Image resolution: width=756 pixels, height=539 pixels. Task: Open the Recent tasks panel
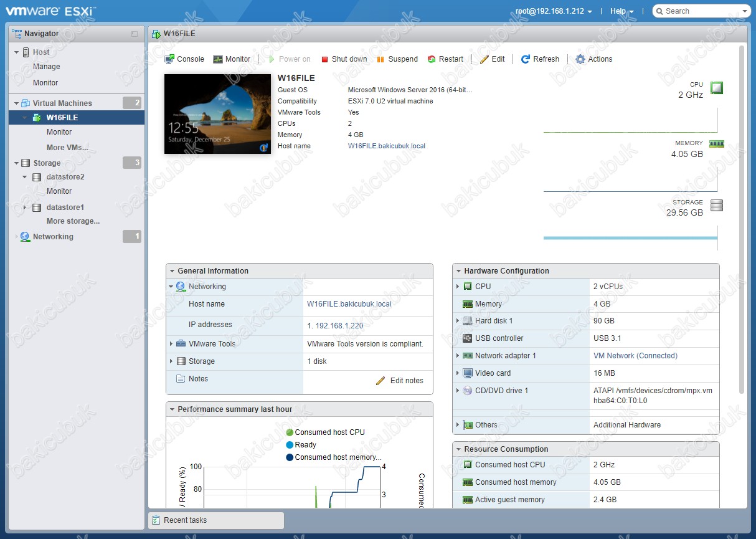(216, 520)
